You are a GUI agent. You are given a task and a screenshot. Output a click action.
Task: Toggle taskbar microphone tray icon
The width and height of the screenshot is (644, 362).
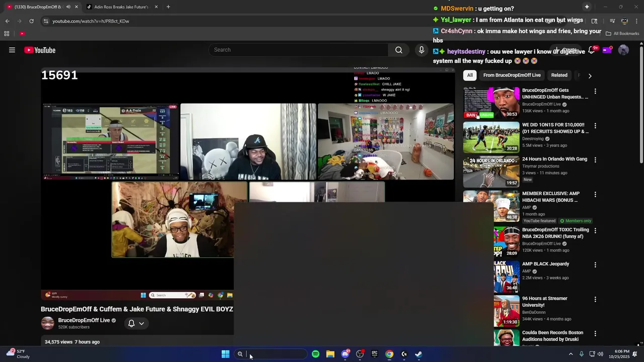point(582,354)
